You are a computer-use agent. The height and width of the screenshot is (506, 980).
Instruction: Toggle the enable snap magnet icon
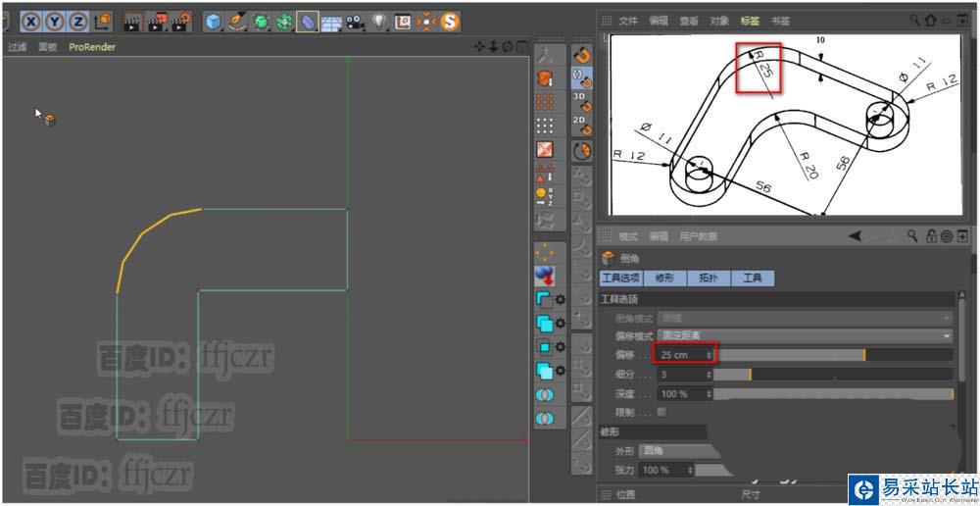point(582,56)
